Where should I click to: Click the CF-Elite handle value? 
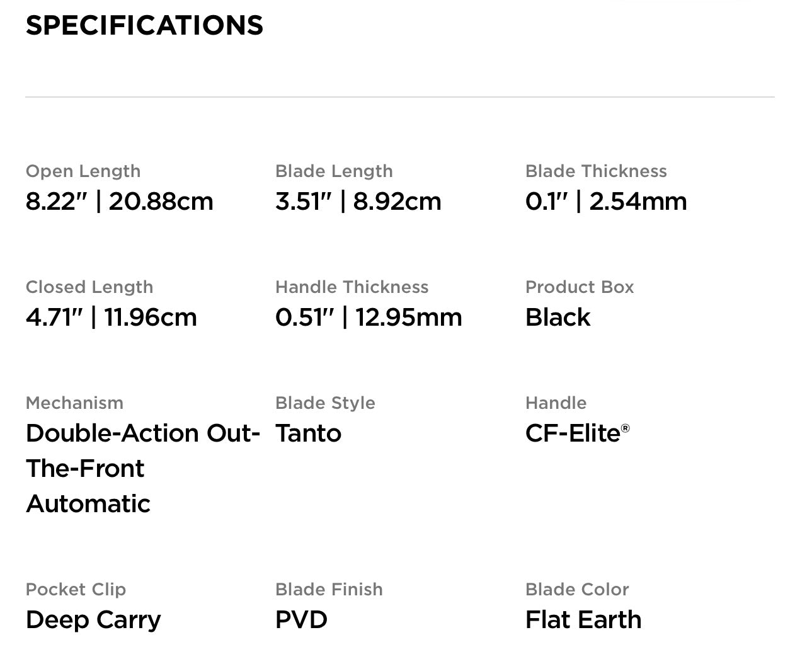click(x=573, y=433)
